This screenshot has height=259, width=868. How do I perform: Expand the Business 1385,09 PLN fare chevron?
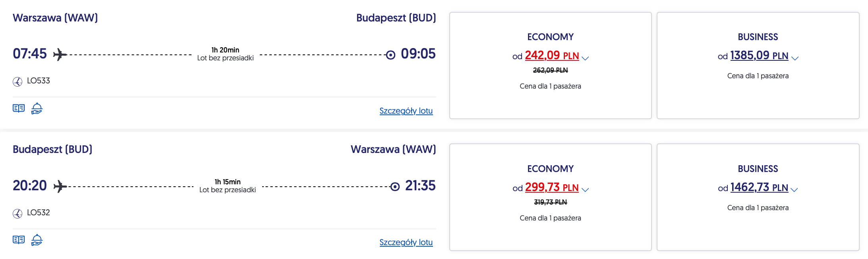tap(795, 58)
